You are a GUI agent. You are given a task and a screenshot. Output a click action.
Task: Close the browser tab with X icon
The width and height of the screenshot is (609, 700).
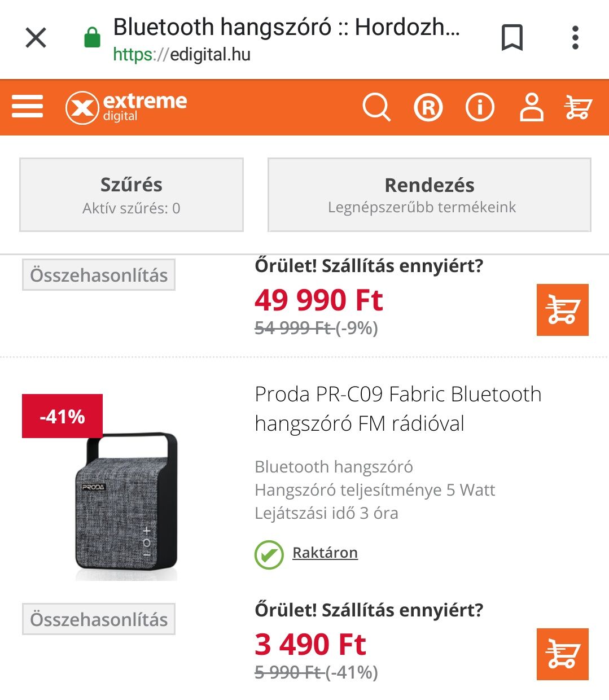coord(36,38)
